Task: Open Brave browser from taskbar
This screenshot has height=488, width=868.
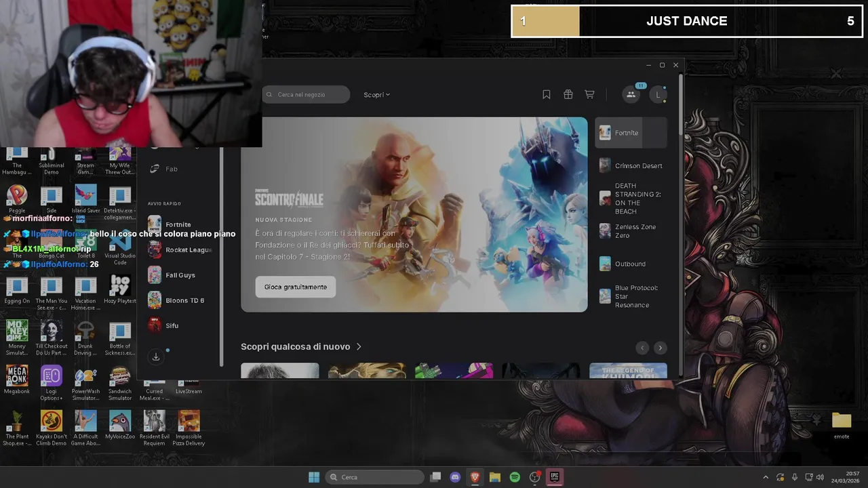Action: [x=475, y=477]
